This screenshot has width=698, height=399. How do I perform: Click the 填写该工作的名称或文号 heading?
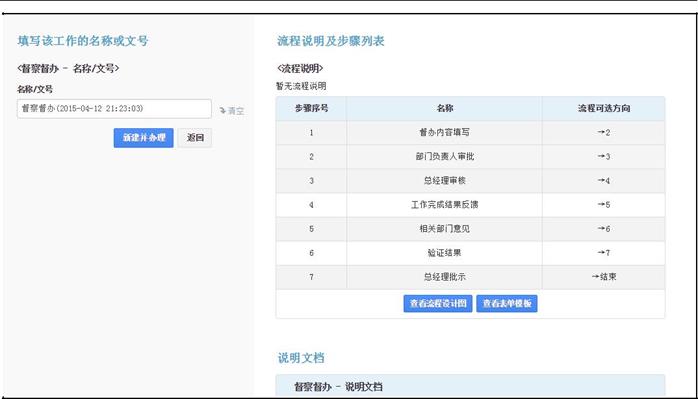click(83, 41)
